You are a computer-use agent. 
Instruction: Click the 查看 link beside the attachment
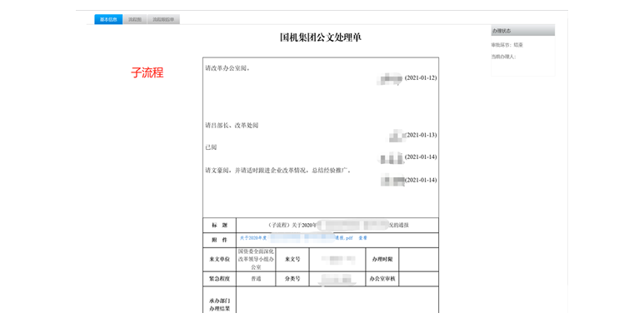362,238
